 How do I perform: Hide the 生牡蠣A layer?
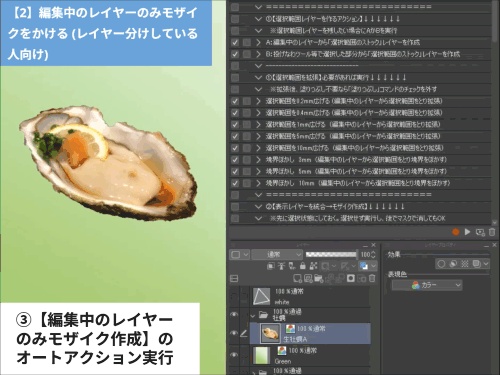click(x=234, y=333)
